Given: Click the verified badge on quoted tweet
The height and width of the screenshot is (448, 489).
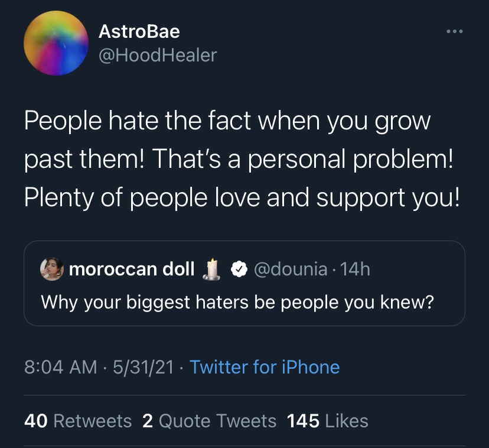Looking at the screenshot, I should [x=238, y=270].
